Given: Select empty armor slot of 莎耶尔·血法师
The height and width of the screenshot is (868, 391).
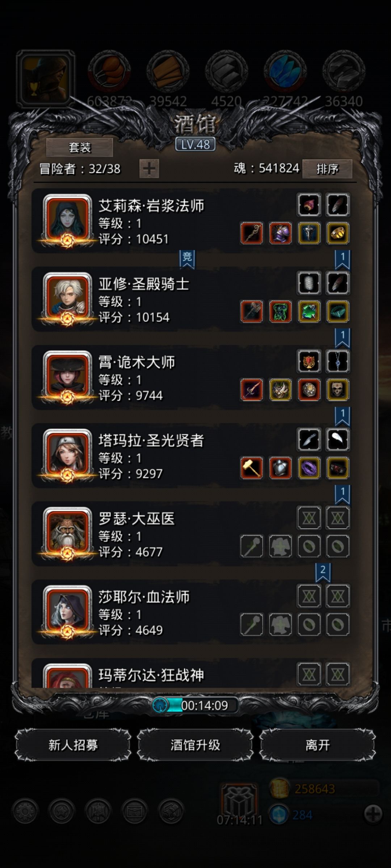Looking at the screenshot, I should (x=281, y=624).
